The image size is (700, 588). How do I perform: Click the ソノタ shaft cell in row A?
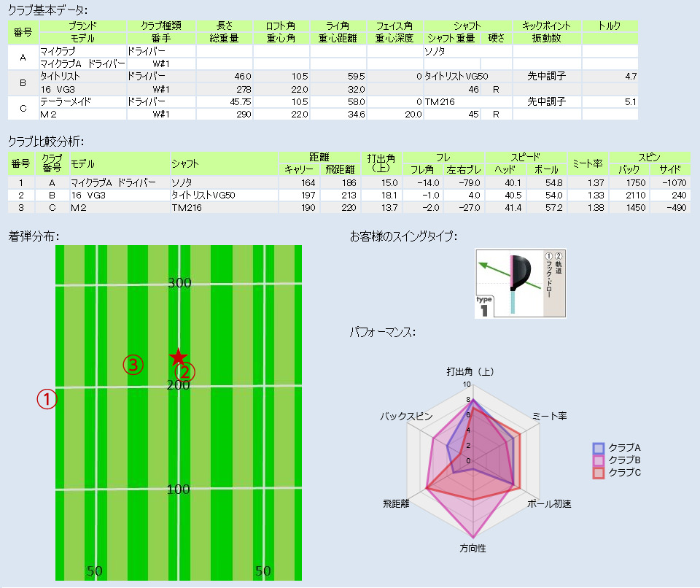467,51
